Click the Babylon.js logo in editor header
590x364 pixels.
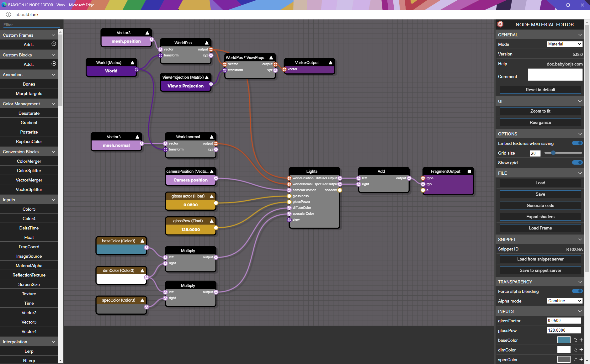[500, 24]
